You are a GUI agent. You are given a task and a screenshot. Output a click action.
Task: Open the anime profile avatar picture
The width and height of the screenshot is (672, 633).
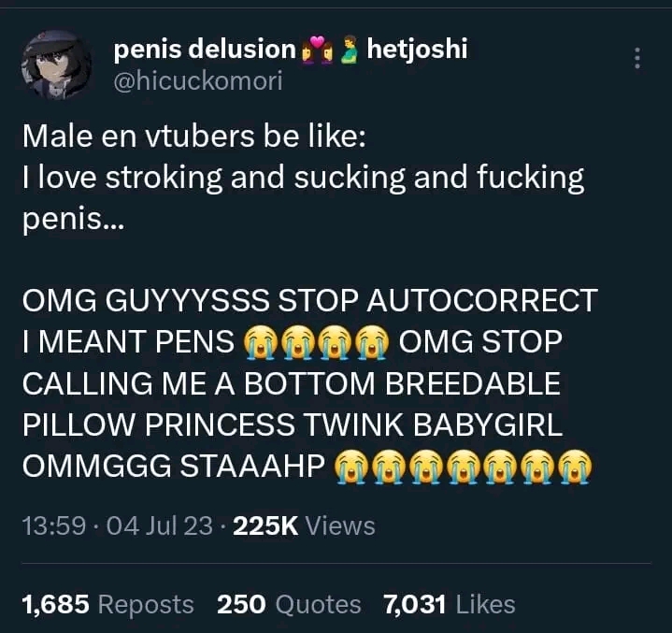[56, 65]
